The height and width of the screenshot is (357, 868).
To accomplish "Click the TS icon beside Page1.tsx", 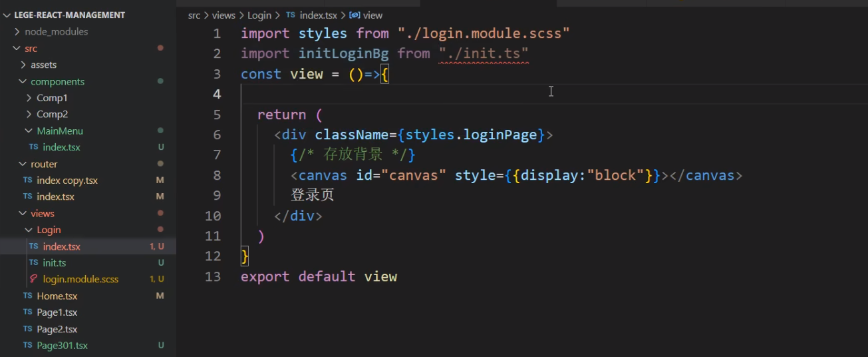I will point(27,312).
